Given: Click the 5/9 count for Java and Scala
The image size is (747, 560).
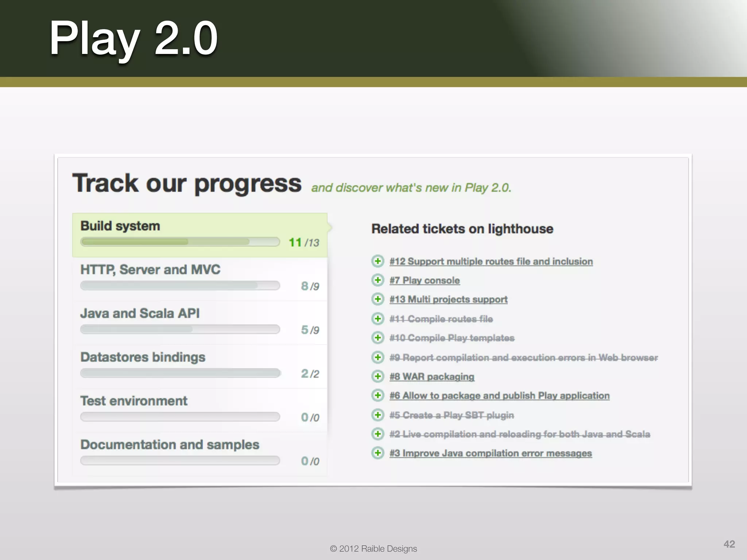Looking at the screenshot, I should click(310, 330).
